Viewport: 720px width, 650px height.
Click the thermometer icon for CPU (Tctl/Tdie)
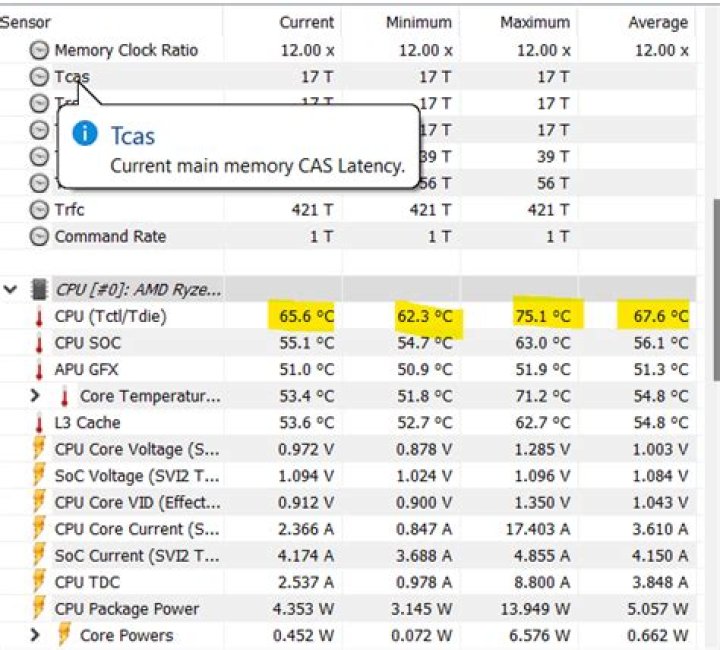pos(40,317)
